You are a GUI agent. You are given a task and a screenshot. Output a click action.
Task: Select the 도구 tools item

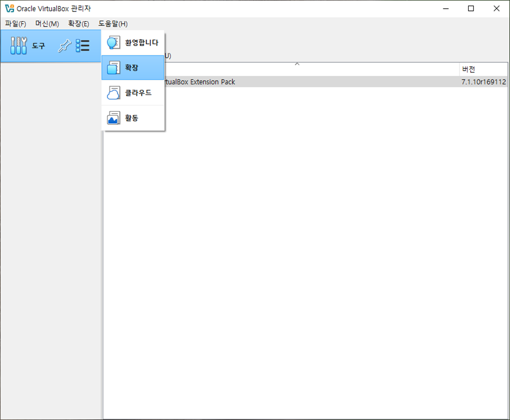50,46
